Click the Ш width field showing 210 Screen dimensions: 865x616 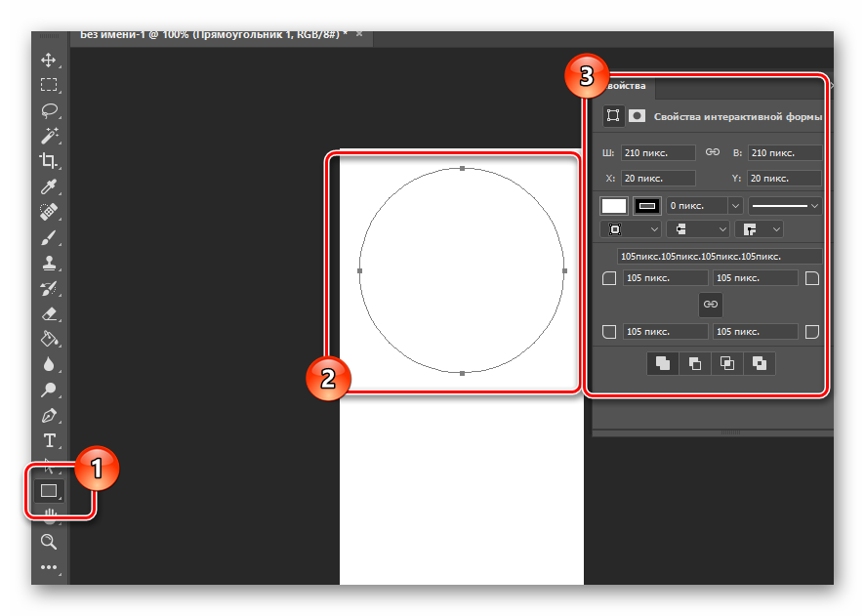point(657,153)
